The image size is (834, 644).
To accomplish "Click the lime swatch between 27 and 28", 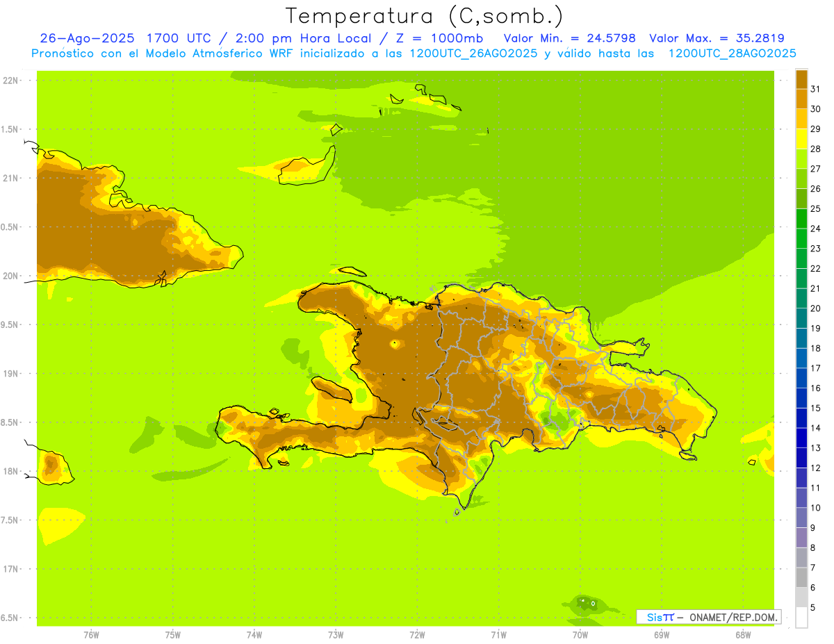I will (801, 158).
